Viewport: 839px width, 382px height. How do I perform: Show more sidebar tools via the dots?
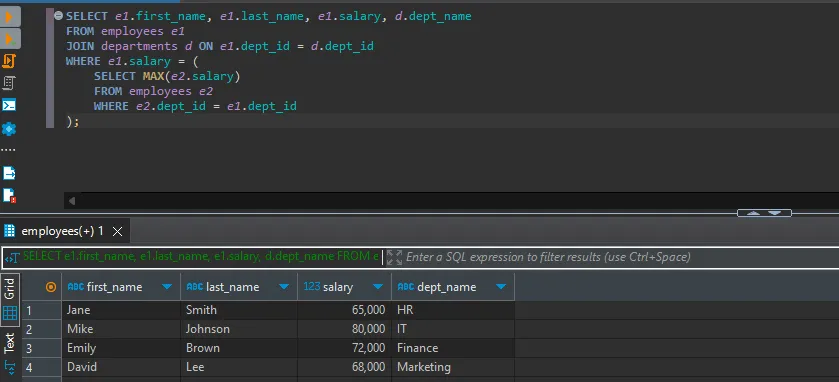9,150
